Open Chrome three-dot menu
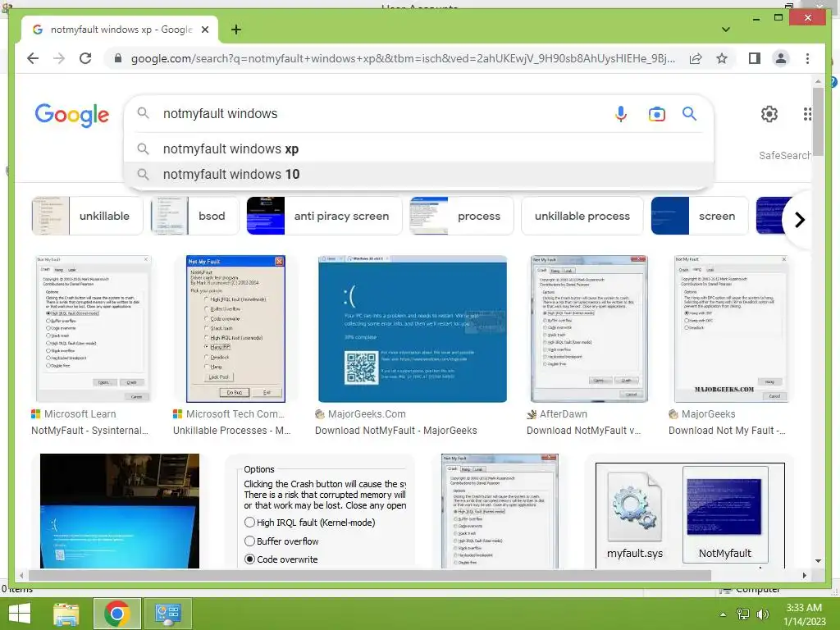This screenshot has width=840, height=630. 807,58
